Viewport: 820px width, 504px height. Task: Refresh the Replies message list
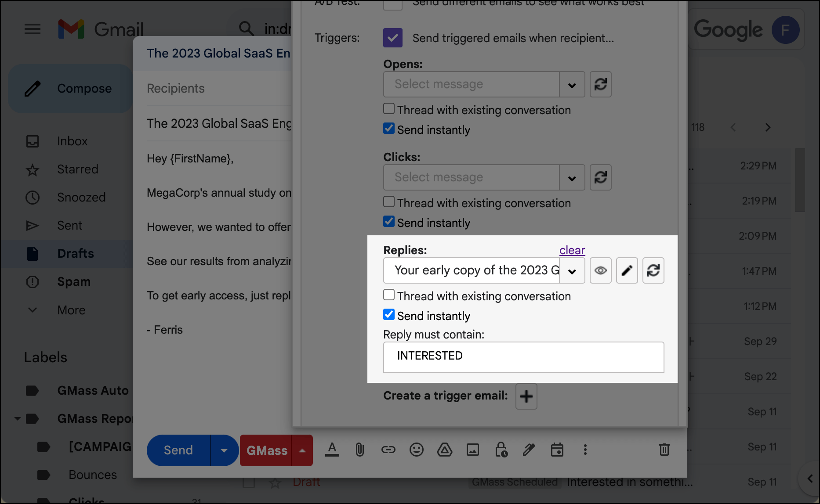(x=653, y=270)
